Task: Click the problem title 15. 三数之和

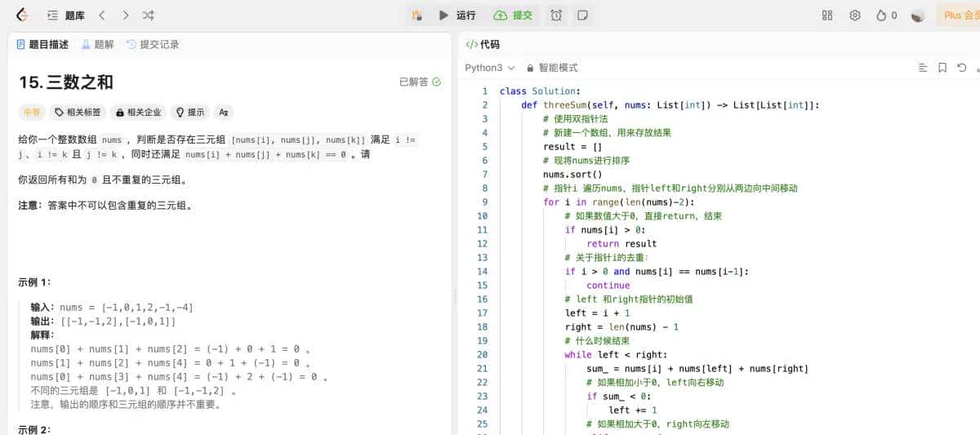Action: point(66,82)
